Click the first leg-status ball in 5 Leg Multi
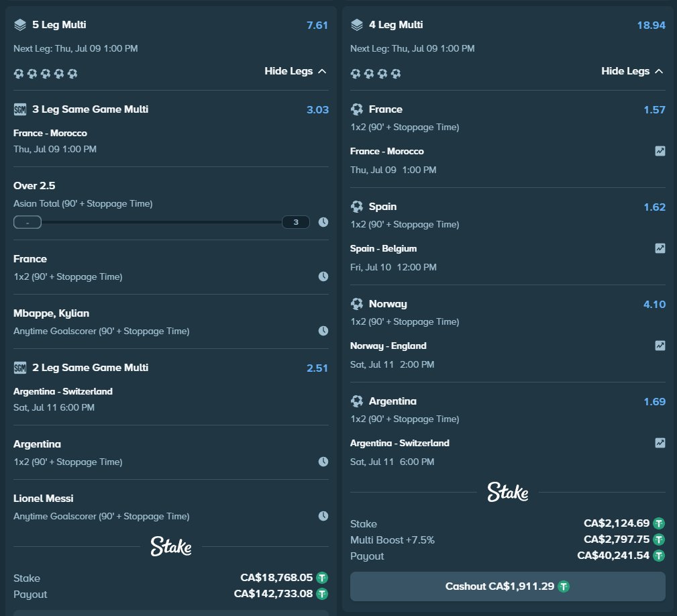Image resolution: width=677 pixels, height=616 pixels. tap(19, 73)
